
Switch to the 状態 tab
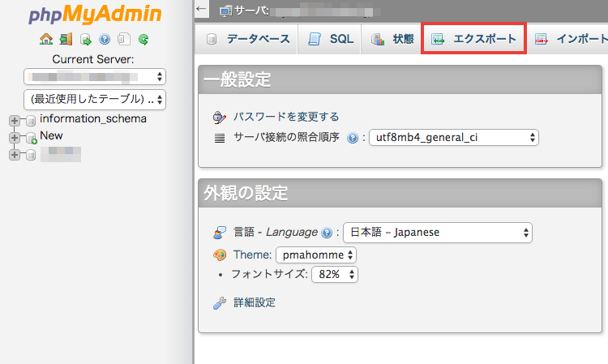pyautogui.click(x=392, y=39)
